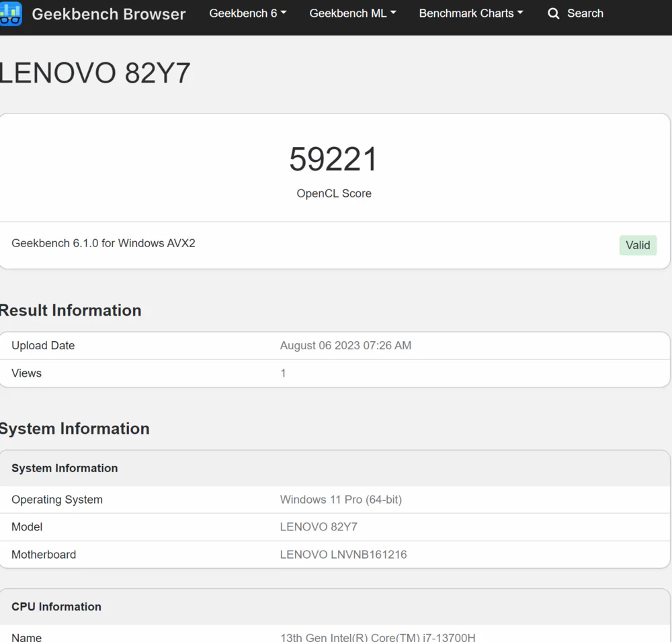Select the LENOVO 82Y7 page title
This screenshot has height=642, width=672.
coord(94,73)
